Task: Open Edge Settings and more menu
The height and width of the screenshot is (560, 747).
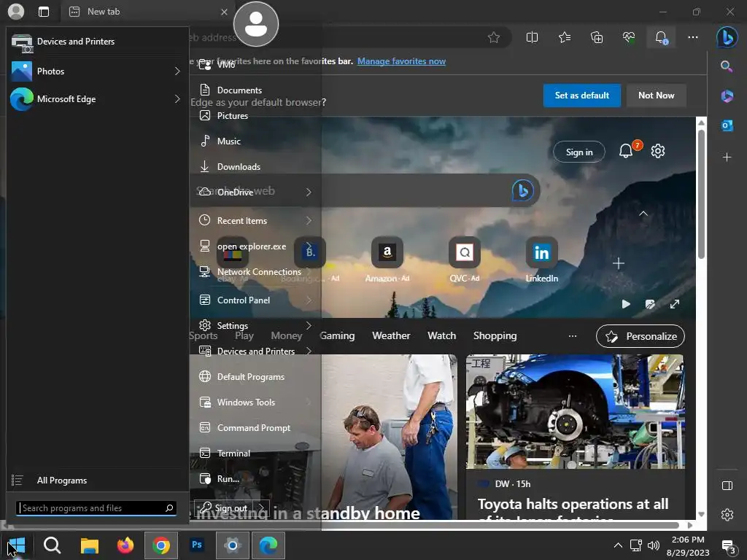Action: (693, 37)
